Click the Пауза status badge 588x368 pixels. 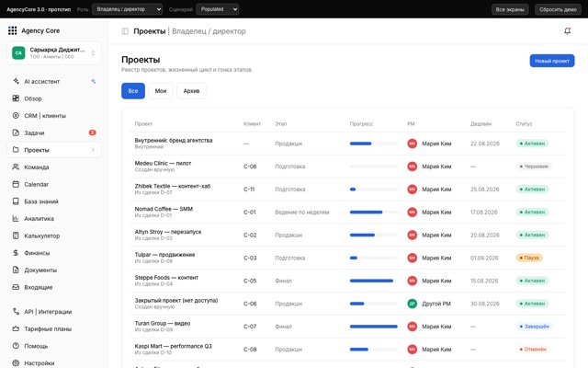click(x=529, y=258)
